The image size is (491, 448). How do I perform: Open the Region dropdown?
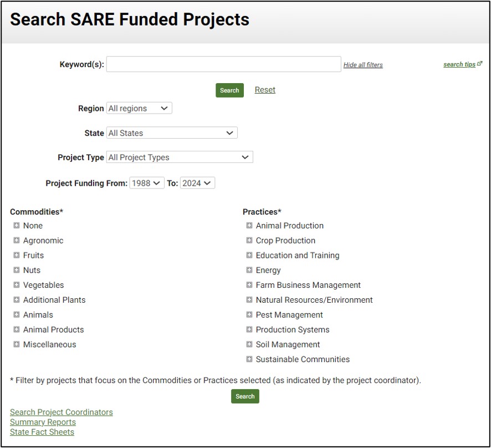[139, 109]
